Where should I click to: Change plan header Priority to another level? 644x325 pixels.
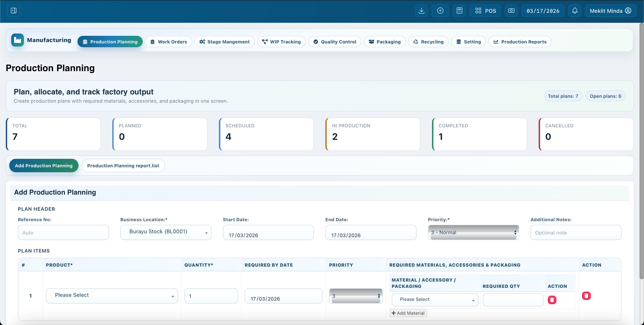(473, 232)
